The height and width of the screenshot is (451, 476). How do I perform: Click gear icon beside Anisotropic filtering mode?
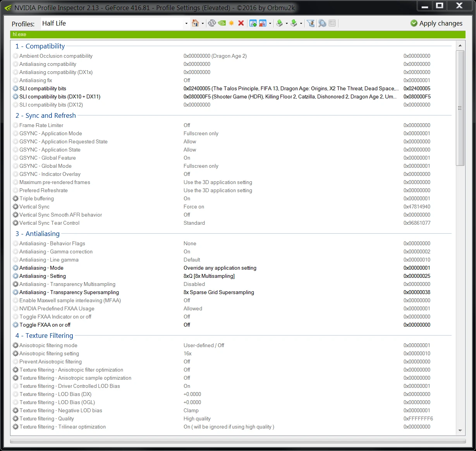(15, 345)
